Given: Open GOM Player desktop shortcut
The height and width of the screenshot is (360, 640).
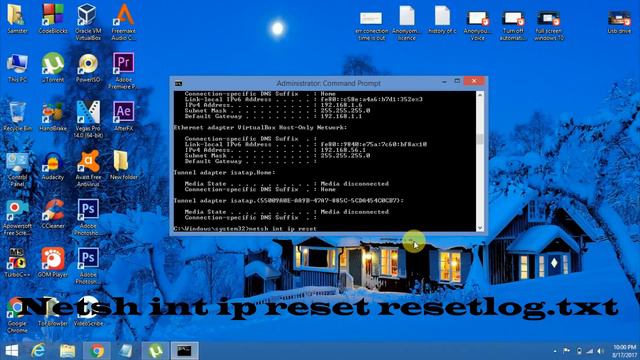Looking at the screenshot, I should [x=53, y=263].
